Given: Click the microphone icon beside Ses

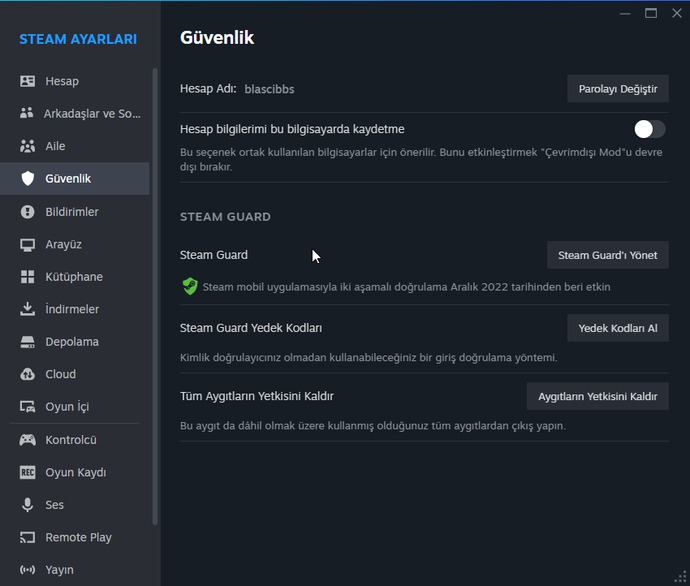Looking at the screenshot, I should tap(27, 505).
